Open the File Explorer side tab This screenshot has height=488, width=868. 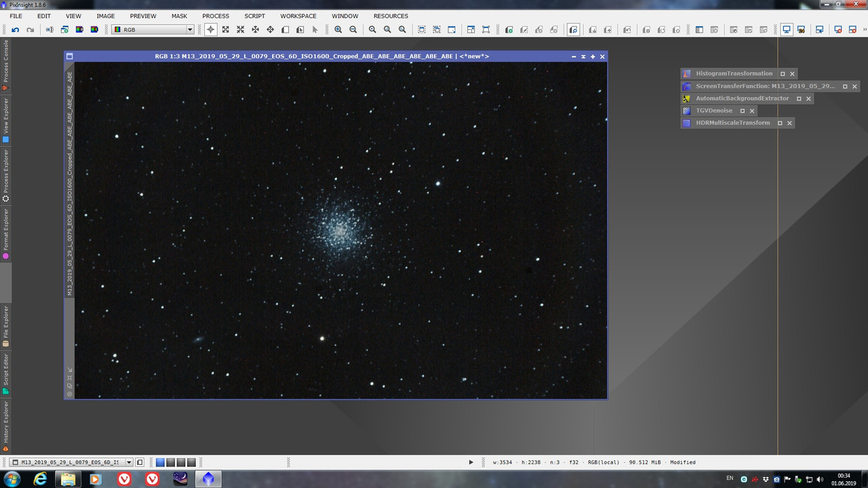point(5,326)
